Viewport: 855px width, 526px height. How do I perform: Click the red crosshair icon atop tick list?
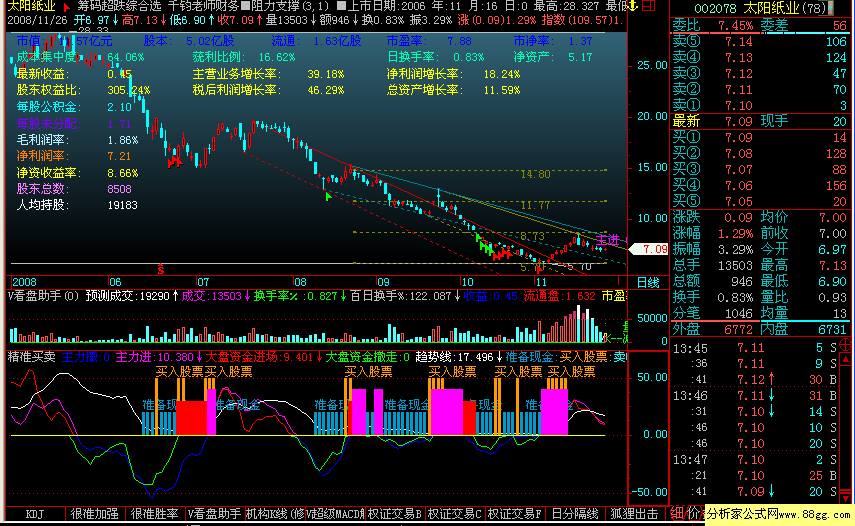846,344
